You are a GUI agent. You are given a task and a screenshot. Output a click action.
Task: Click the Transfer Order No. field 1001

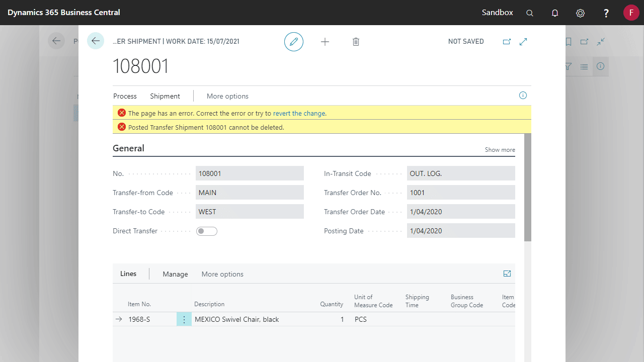click(x=461, y=193)
